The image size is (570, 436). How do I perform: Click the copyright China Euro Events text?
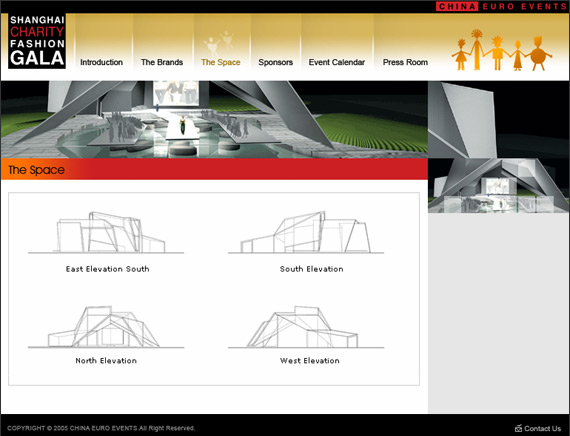click(101, 428)
